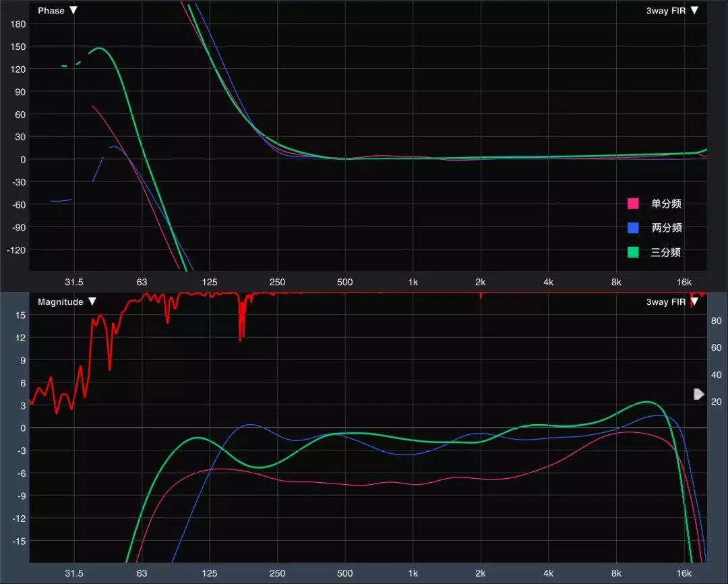The image size is (728, 584).
Task: Click the green 三分频 legend swatch
Action: [633, 252]
